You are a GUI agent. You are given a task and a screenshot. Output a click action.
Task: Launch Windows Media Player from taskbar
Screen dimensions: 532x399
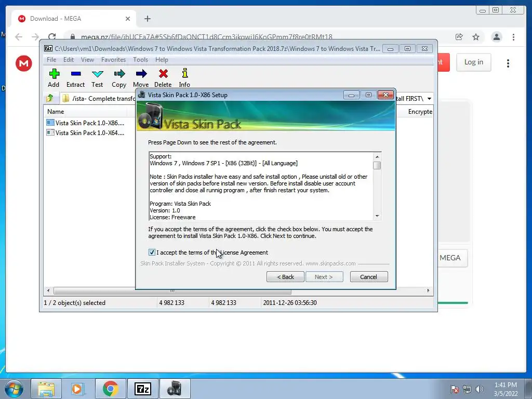tap(77, 389)
